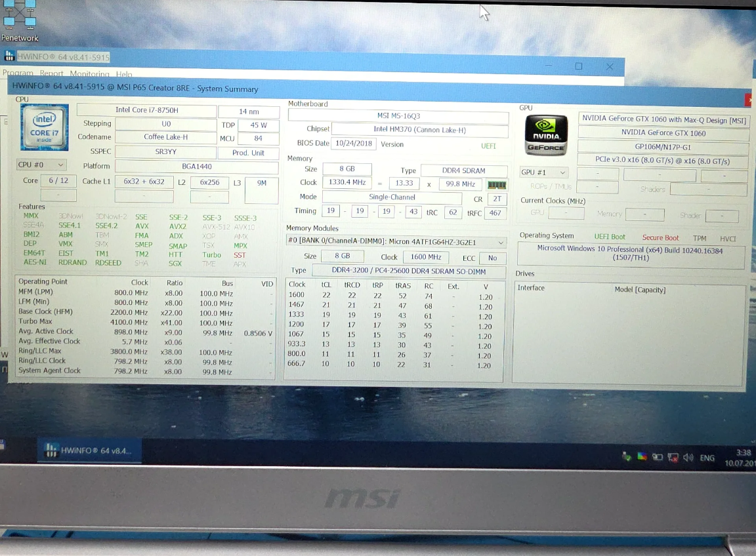Click the Secure Boot label
The image size is (756, 556).
point(660,238)
